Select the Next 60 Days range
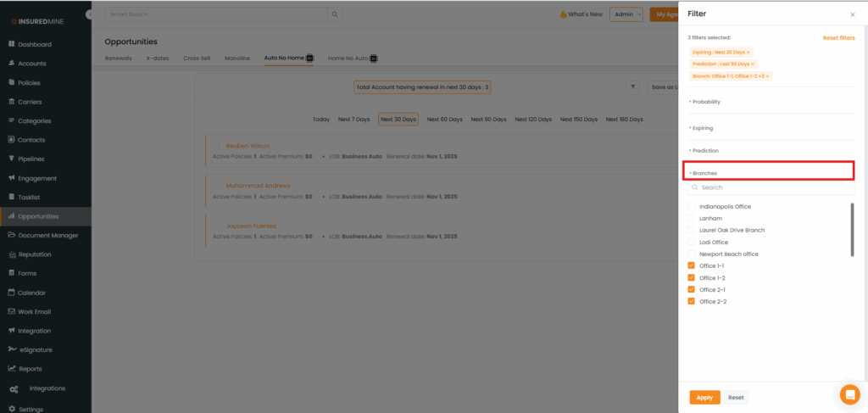This screenshot has height=413, width=868. coord(444,120)
